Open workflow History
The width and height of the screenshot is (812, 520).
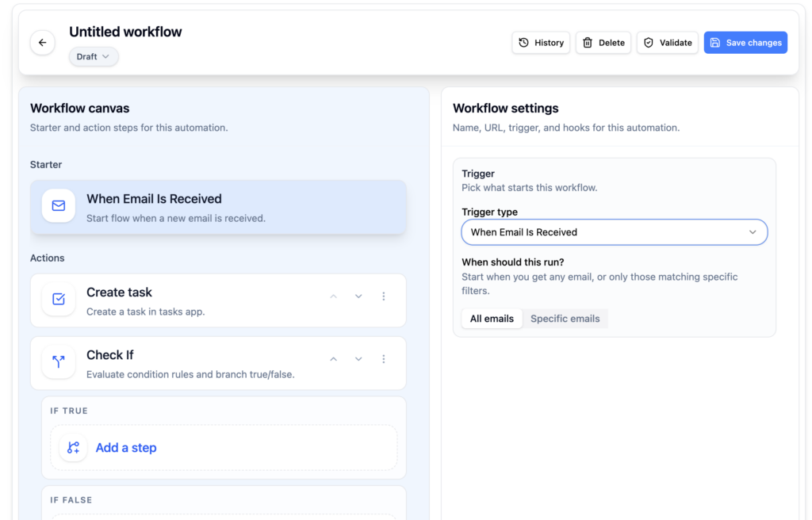click(541, 43)
